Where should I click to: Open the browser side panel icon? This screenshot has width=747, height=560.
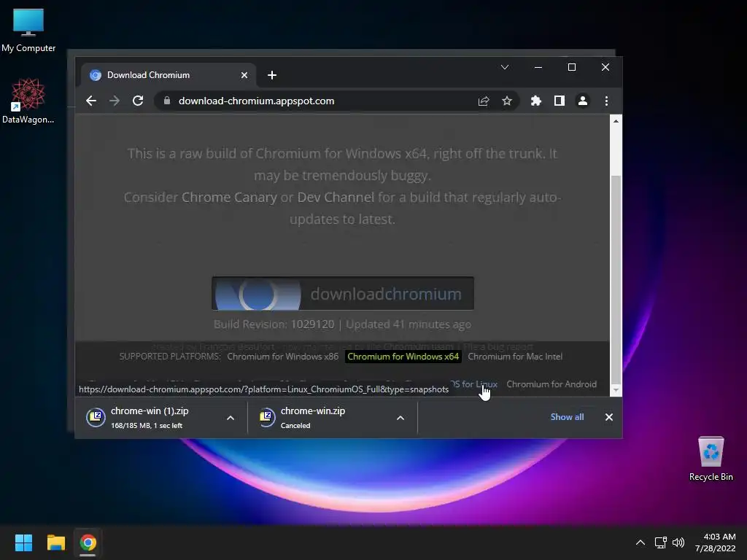(x=560, y=101)
